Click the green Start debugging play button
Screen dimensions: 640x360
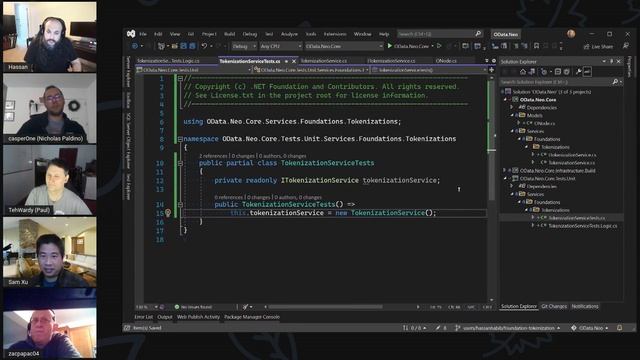coord(390,46)
